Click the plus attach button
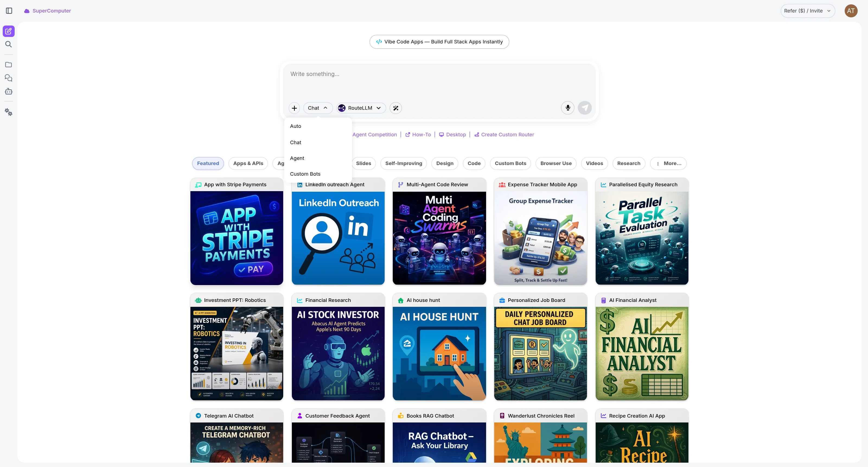Screen dimensions: 868x467 coord(294,108)
